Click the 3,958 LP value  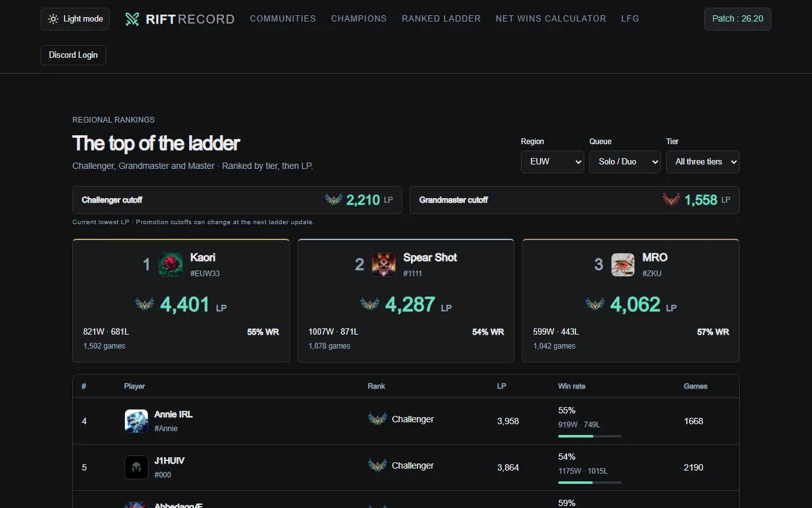coord(508,421)
